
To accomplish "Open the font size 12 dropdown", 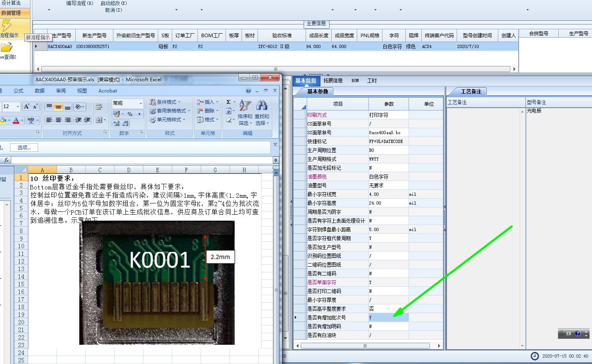I will coord(18,107).
